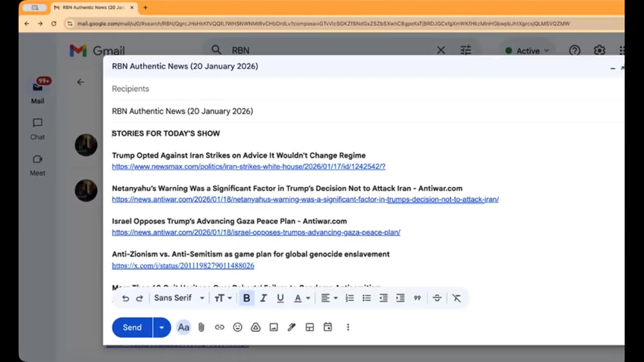Set up a meeting time calendar icon
Viewport: 644px width, 362px height.
point(328,327)
